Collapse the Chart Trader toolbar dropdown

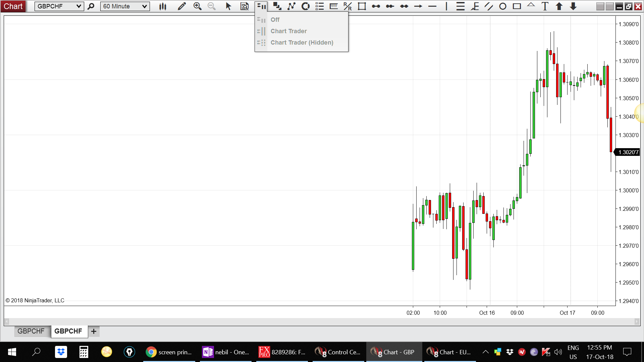click(x=261, y=6)
